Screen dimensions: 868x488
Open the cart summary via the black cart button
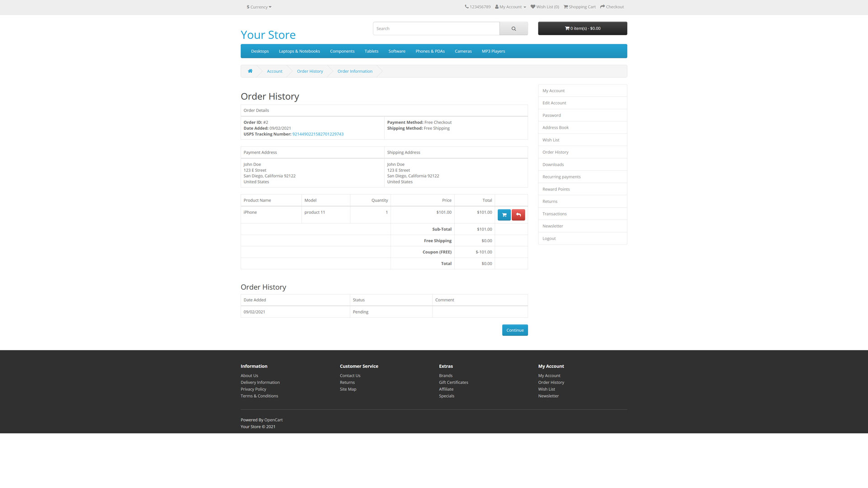pyautogui.click(x=582, y=28)
